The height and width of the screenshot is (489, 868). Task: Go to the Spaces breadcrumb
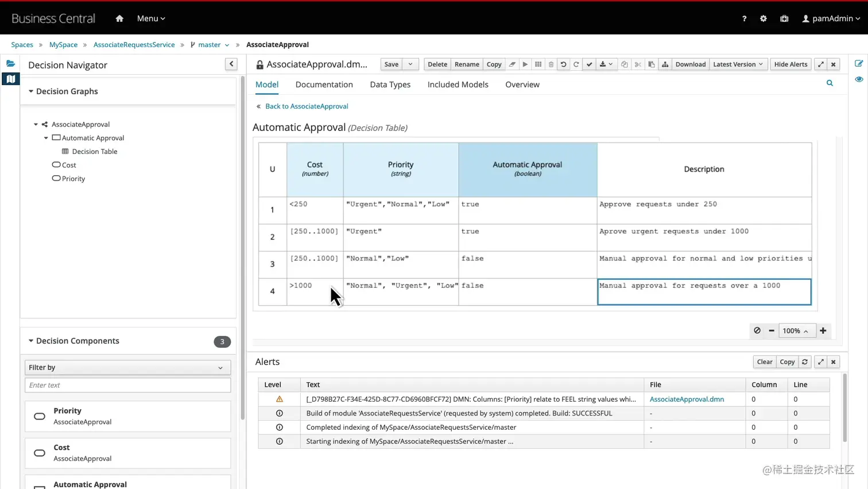pyautogui.click(x=22, y=45)
